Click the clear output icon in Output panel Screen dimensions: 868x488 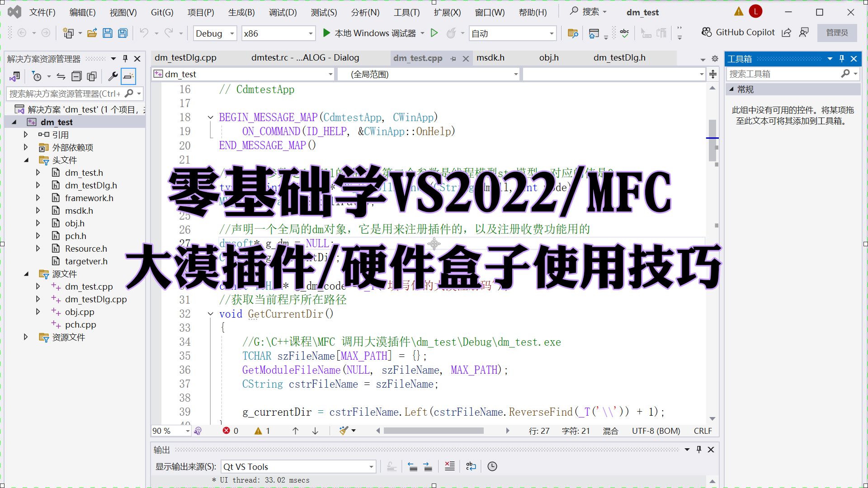449,466
